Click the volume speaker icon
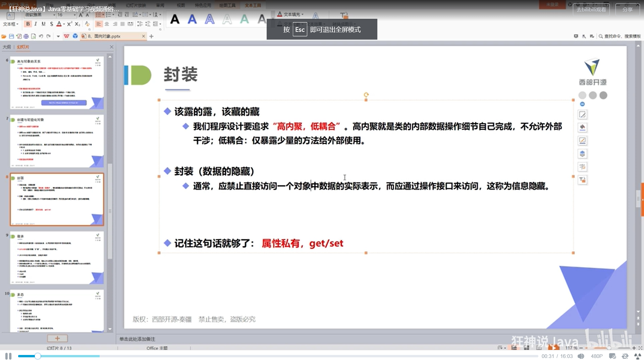This screenshot has height=362, width=644. pos(581,356)
